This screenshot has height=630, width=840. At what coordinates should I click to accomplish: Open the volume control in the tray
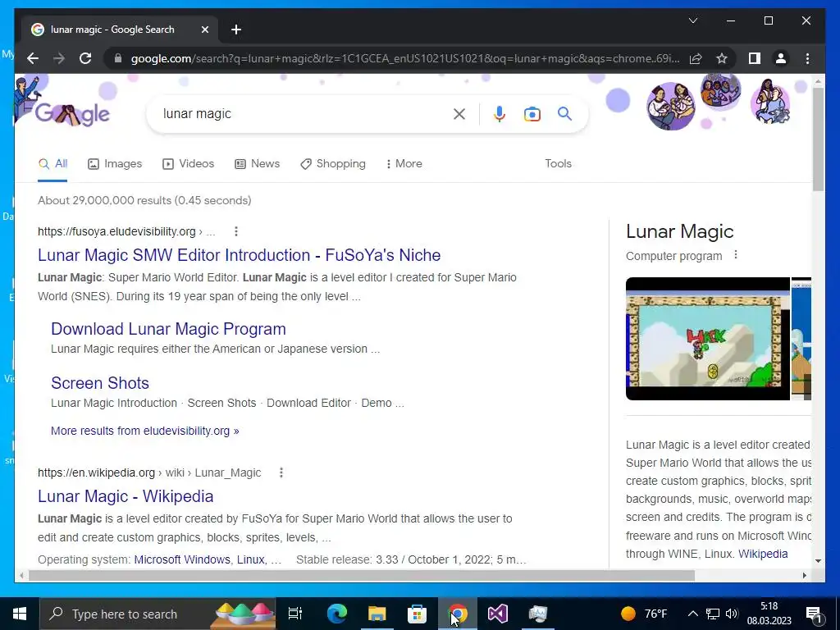tap(732, 614)
